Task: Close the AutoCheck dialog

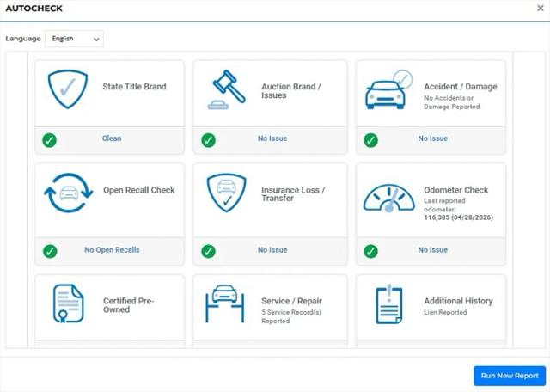Action: coord(541,8)
